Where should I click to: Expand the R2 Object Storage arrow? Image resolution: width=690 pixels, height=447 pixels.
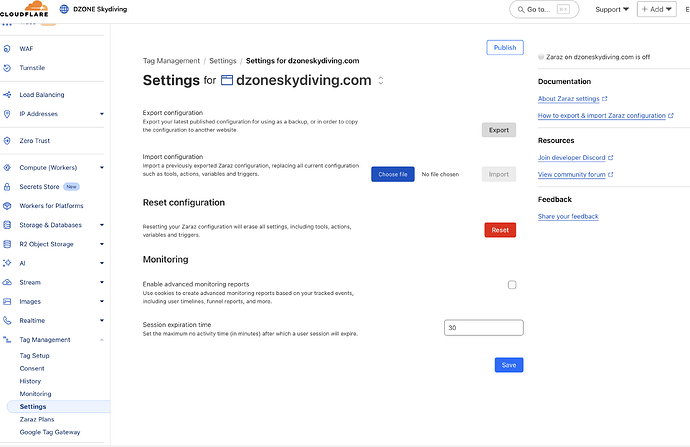[x=102, y=244]
